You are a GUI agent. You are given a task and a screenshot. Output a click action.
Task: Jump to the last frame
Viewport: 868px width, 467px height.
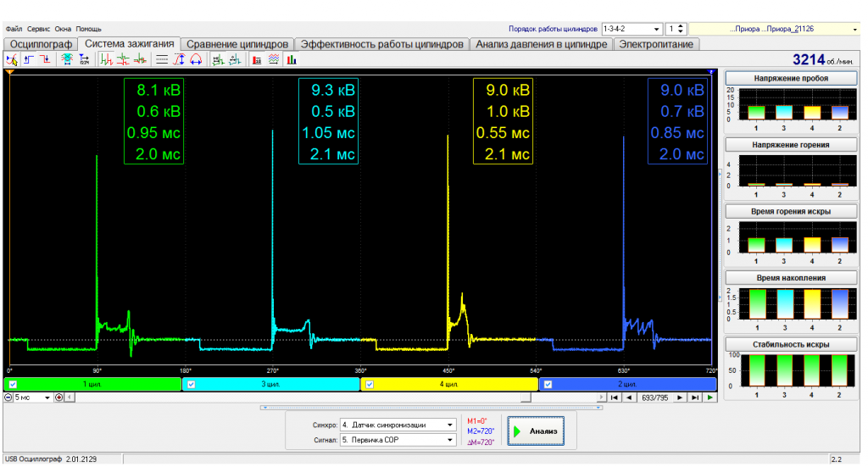[x=695, y=398]
